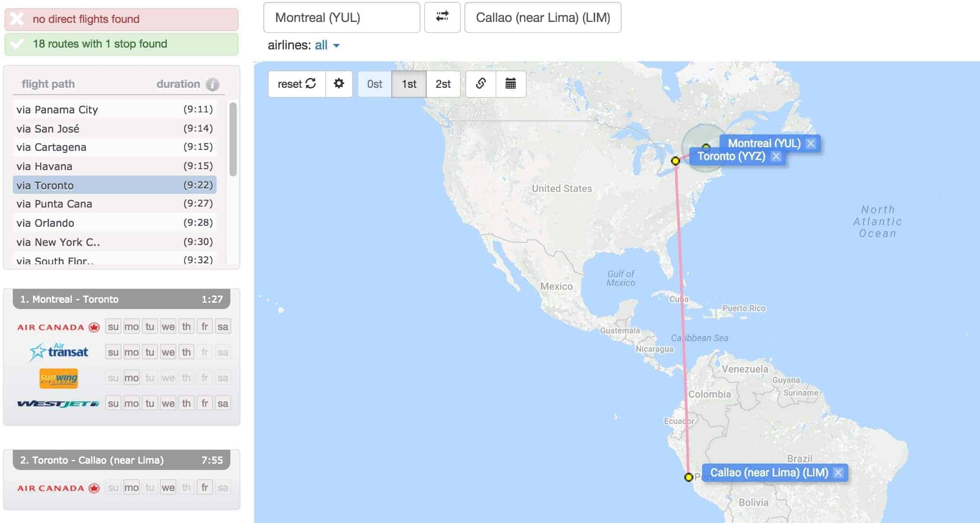The width and height of the screenshot is (980, 523).
Task: Remove Montreal (YUL) marker with its X
Action: tap(811, 144)
